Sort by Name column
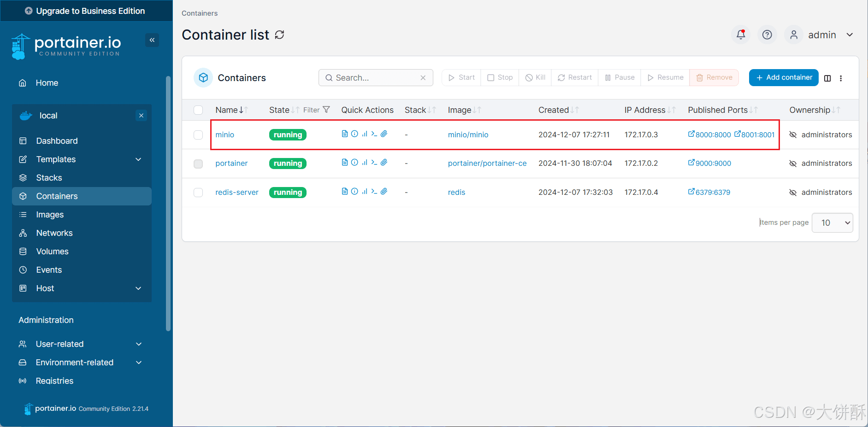The image size is (868, 427). 231,110
